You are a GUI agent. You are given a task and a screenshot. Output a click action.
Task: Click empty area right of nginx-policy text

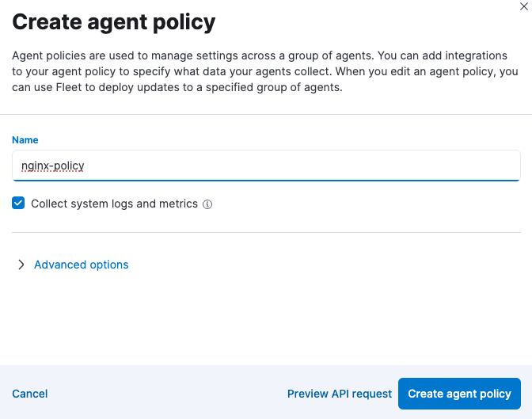[317, 166]
